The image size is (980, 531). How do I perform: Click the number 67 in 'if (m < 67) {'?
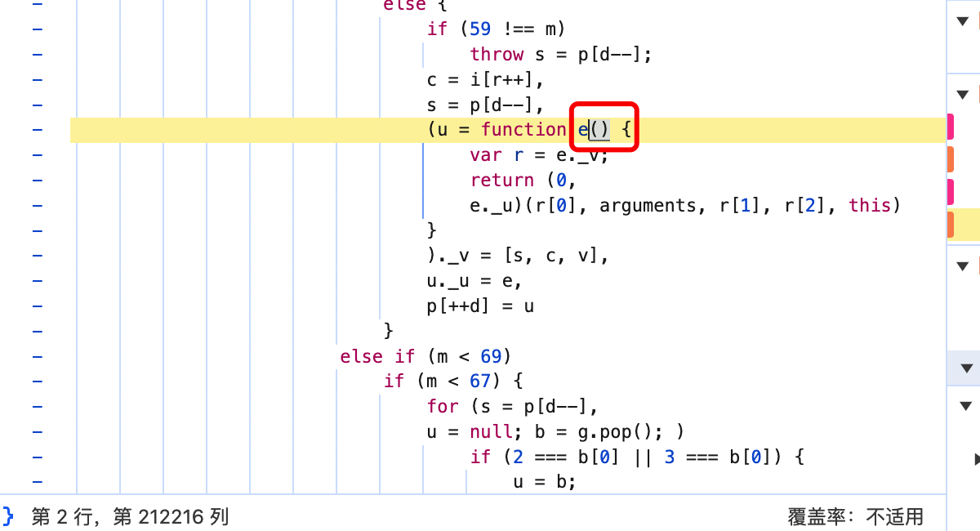480,381
